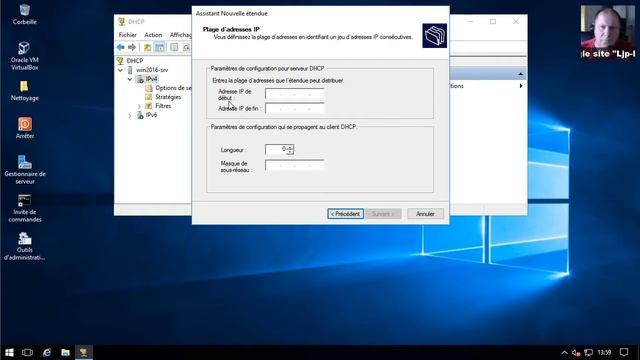Collapse the win2016-srv server node
The height and width of the screenshot is (360, 640).
pyautogui.click(x=120, y=70)
